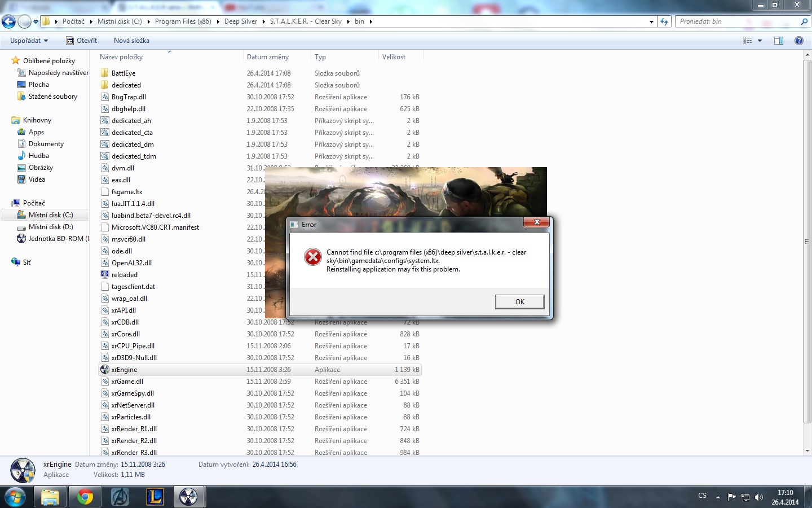Viewport: 812px width, 508px height.
Task: Select the dedicated folder icon
Action: 104,85
